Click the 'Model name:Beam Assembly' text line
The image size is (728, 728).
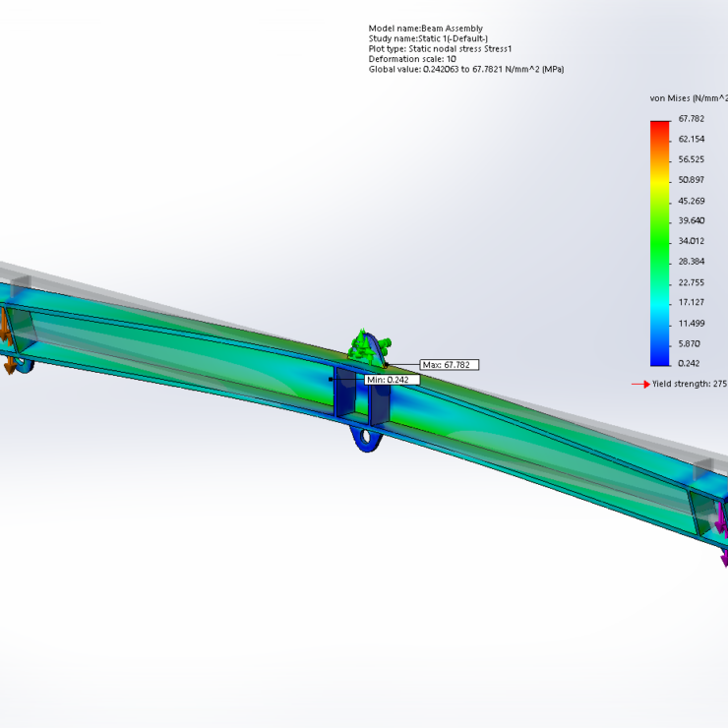(x=425, y=29)
